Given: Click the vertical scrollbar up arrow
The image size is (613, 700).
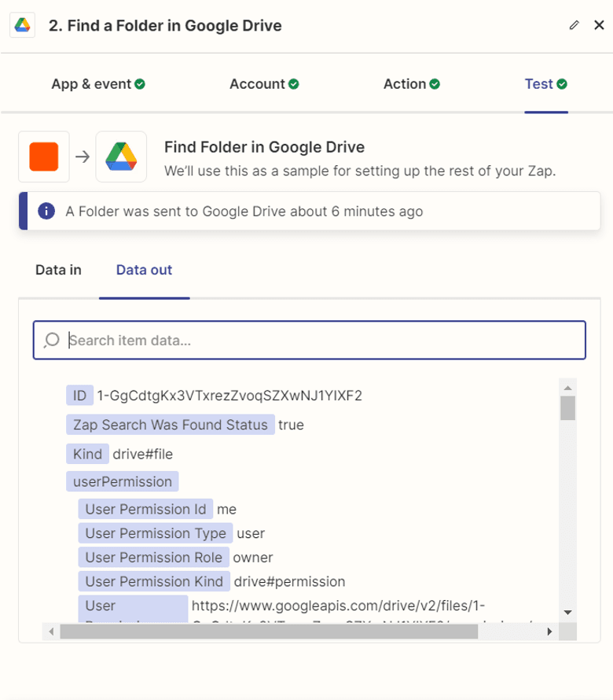Looking at the screenshot, I should 568,388.
